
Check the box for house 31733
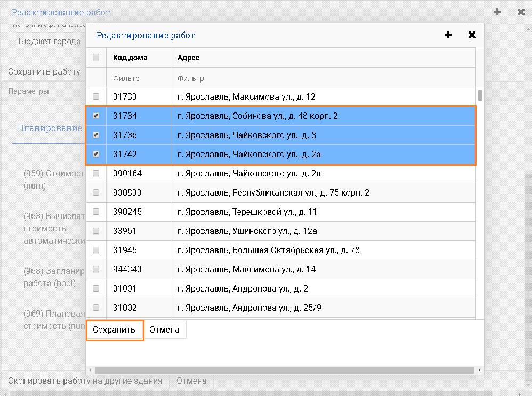coord(96,97)
